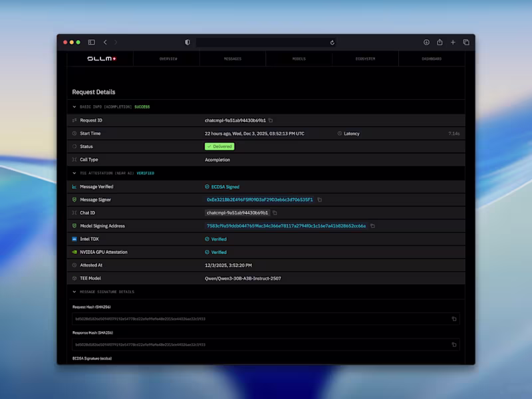Collapse the TEE Attestation section

(x=74, y=174)
